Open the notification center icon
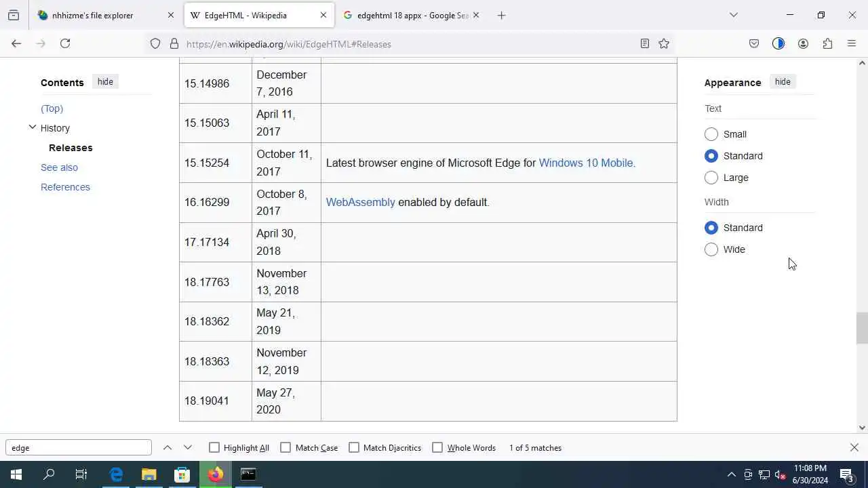The width and height of the screenshot is (868, 488). 847,474
